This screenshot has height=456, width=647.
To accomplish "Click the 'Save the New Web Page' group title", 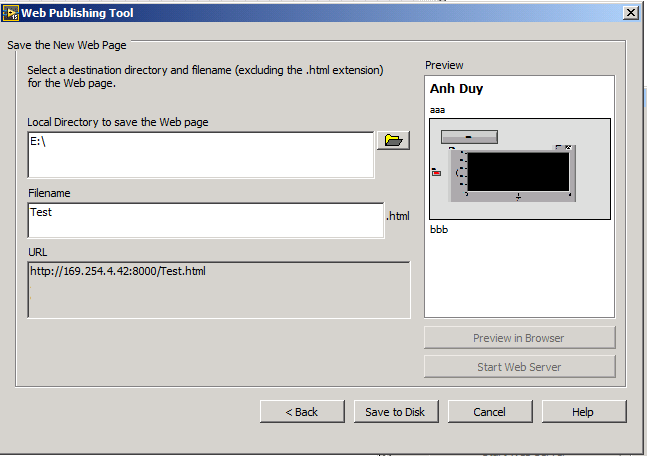I will 67,45.
